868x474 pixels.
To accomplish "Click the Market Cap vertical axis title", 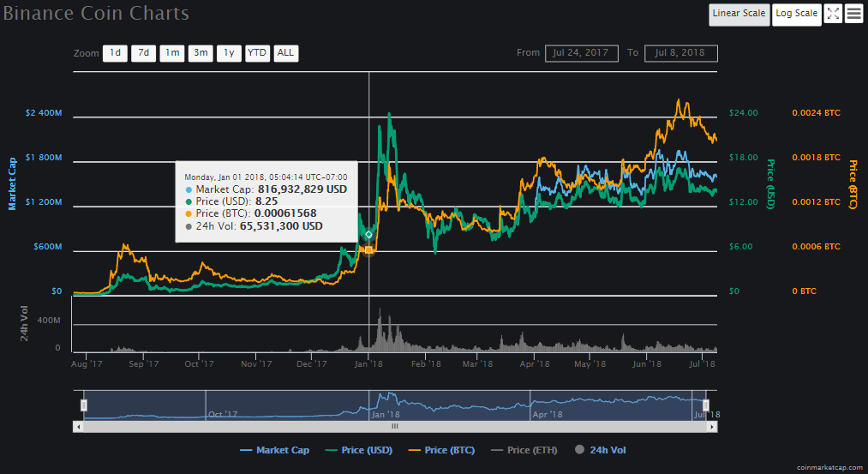I will tap(12, 184).
